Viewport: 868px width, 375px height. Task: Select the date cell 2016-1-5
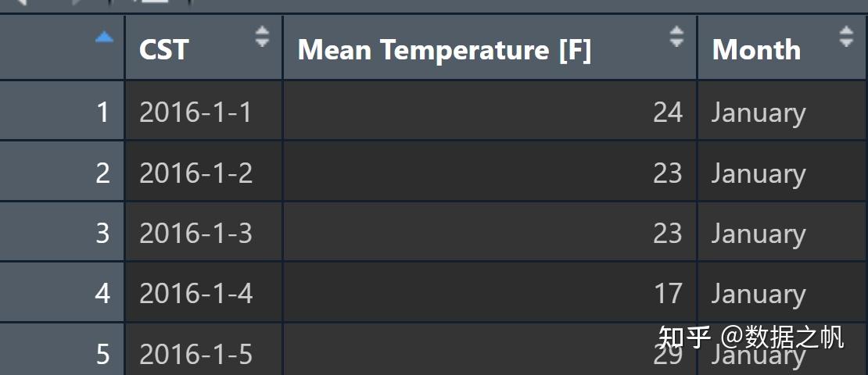pos(195,355)
